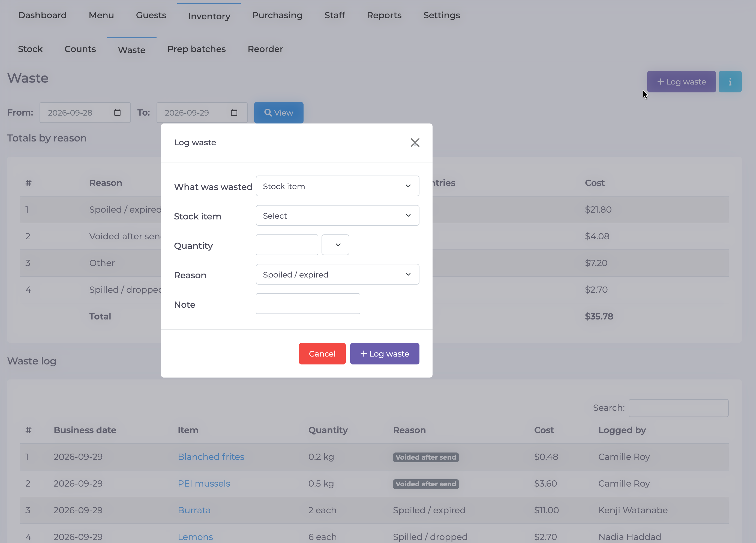The width and height of the screenshot is (756, 543).
Task: Sort waste log by Logged by header
Action: (x=622, y=430)
